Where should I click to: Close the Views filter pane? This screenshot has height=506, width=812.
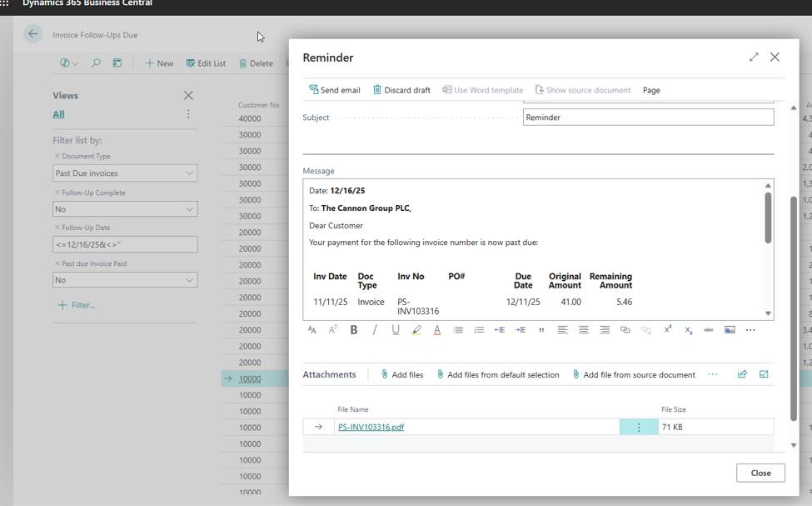(x=188, y=95)
